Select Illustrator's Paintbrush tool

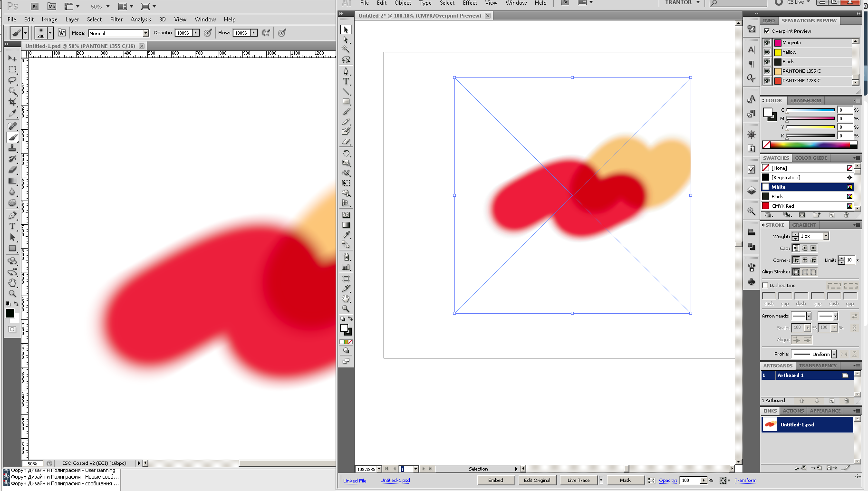[x=346, y=112]
